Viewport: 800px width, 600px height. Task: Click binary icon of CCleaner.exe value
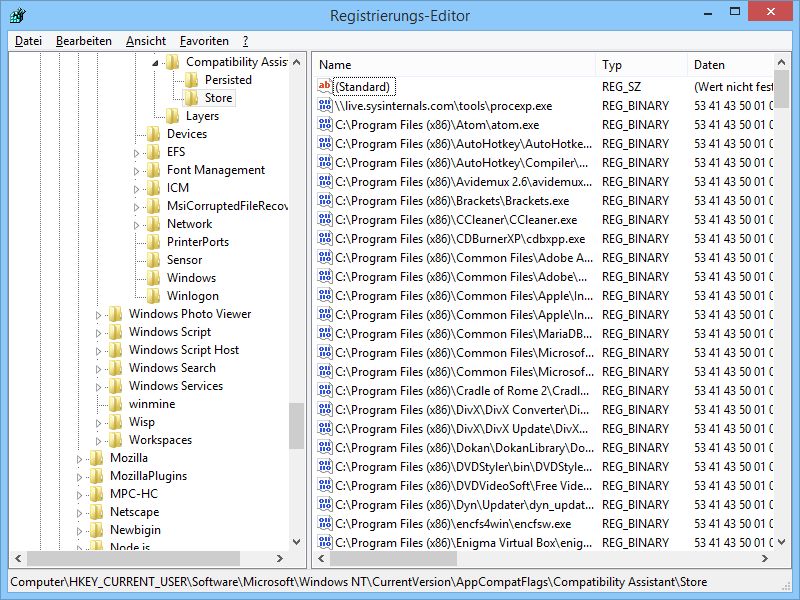tap(324, 219)
